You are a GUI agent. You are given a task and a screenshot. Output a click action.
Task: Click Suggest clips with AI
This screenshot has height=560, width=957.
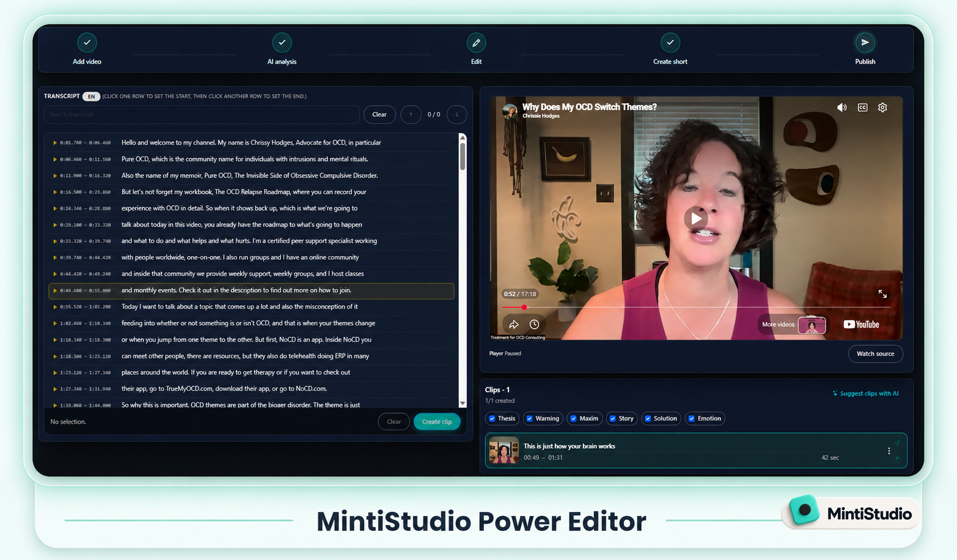click(865, 394)
